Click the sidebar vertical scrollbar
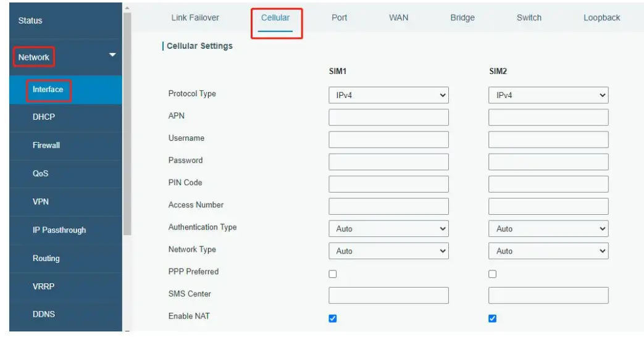Screen dimensions: 644x337 [x=127, y=123]
